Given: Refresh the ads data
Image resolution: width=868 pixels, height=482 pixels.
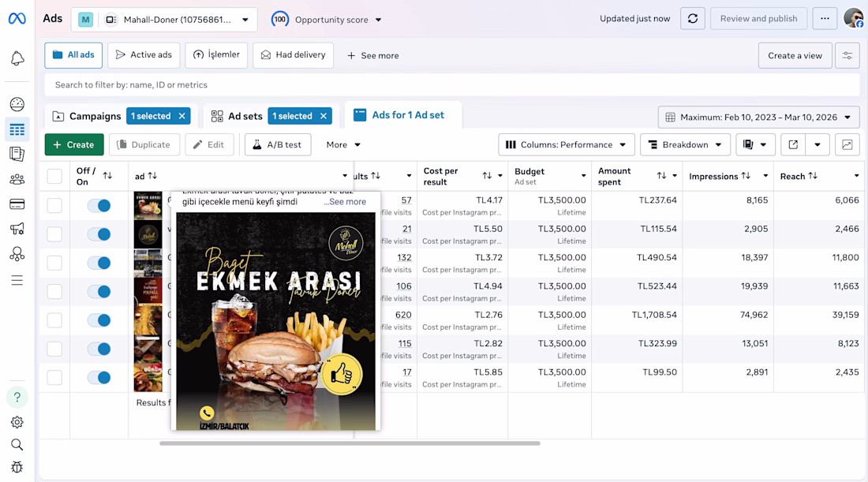Looking at the screenshot, I should pos(693,19).
